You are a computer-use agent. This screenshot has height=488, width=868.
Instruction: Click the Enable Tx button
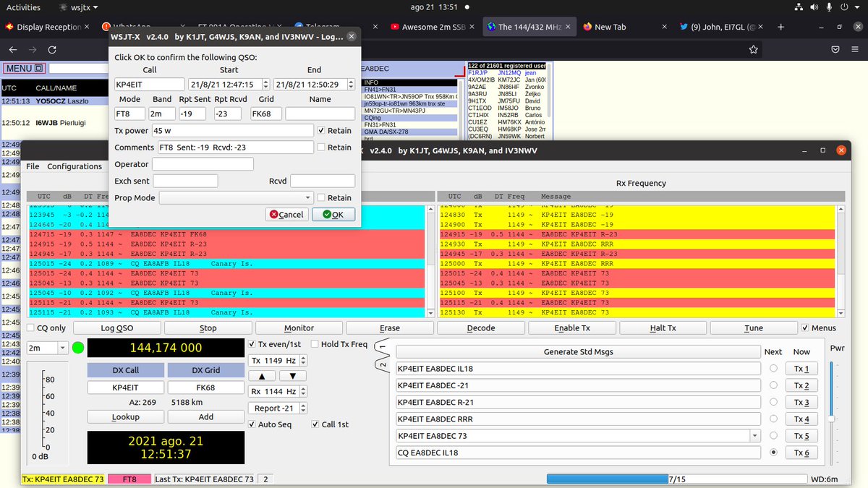[x=571, y=328]
